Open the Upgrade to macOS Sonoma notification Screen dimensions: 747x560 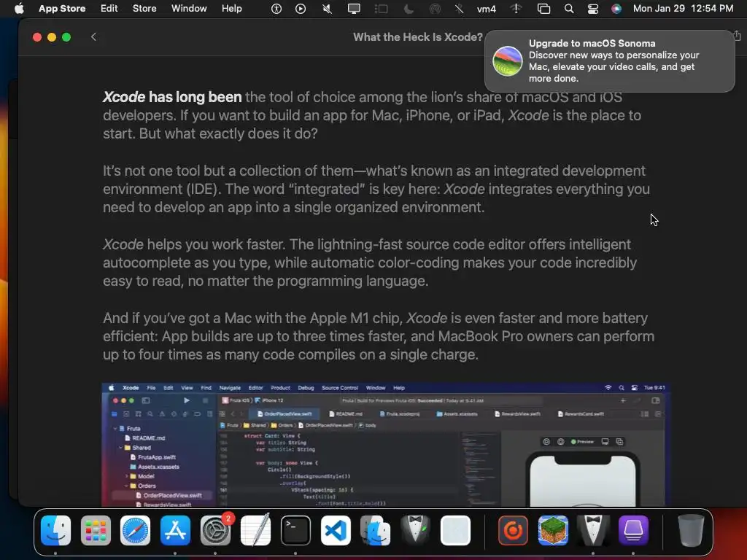609,61
